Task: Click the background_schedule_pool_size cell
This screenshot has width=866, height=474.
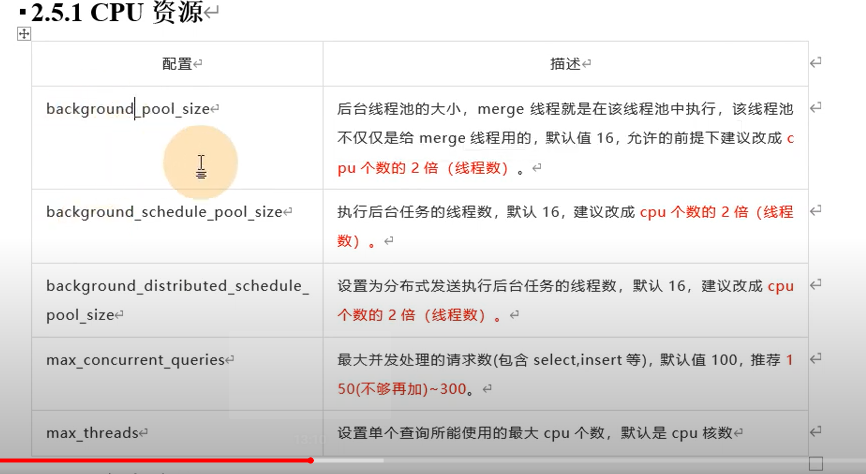Action: coord(165,212)
